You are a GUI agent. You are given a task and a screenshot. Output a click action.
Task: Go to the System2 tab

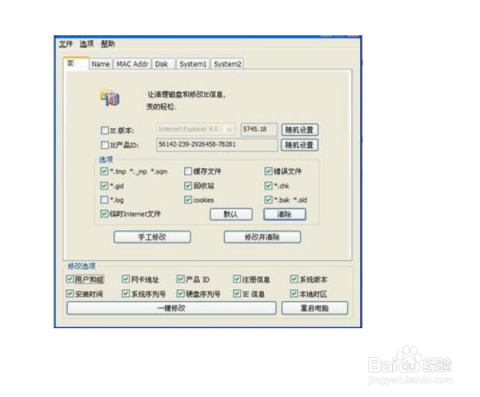(227, 64)
